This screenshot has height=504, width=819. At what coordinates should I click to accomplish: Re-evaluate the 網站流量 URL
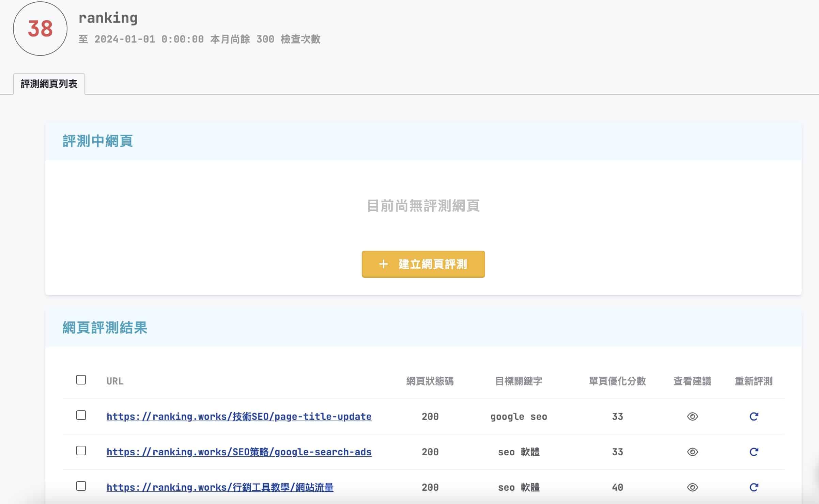point(754,487)
